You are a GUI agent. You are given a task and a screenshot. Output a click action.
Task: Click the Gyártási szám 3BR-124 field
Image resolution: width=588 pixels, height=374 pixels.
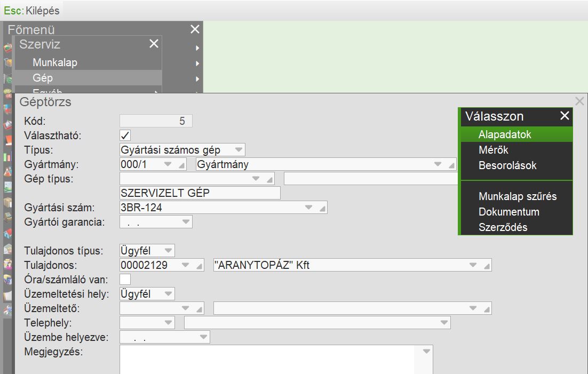click(223, 207)
